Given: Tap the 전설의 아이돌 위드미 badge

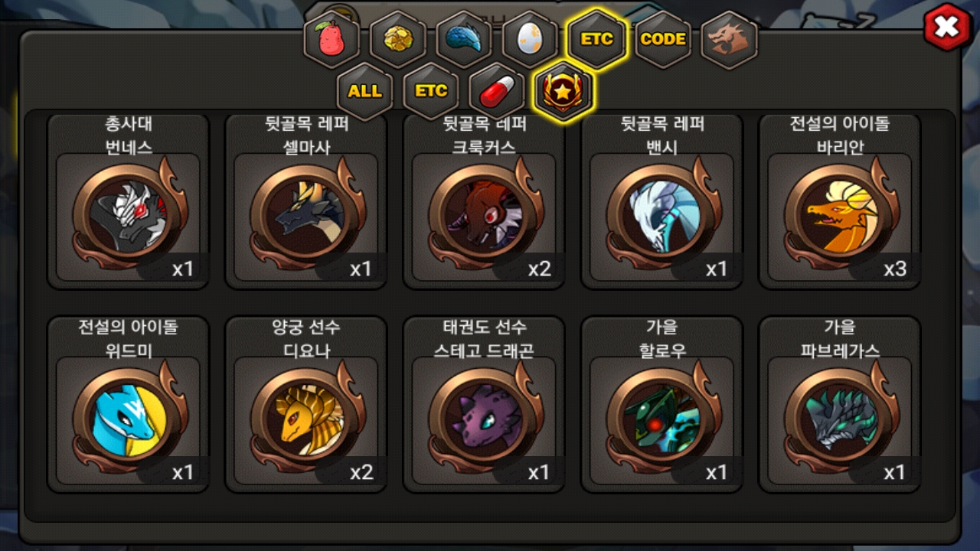Looking at the screenshot, I should point(128,404).
